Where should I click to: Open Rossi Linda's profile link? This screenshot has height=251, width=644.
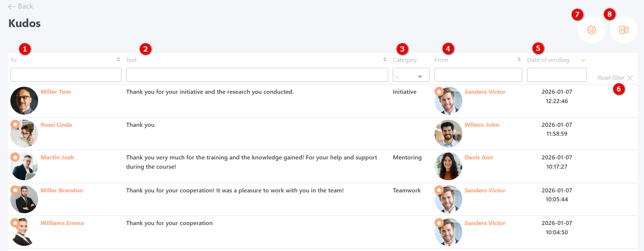click(56, 125)
